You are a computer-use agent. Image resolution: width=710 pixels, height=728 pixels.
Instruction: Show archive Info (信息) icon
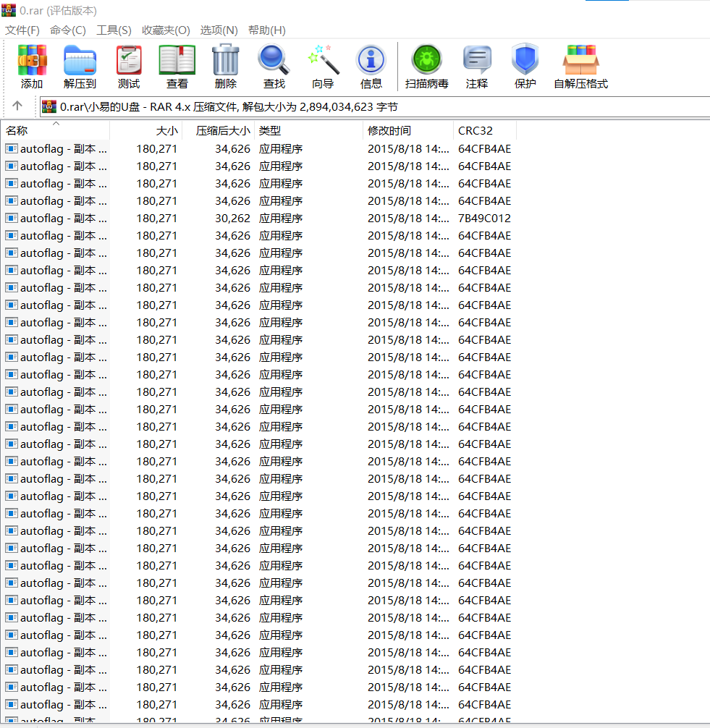click(371, 66)
